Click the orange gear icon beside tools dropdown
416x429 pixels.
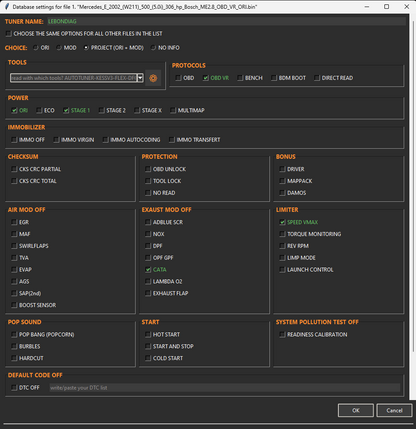(153, 78)
